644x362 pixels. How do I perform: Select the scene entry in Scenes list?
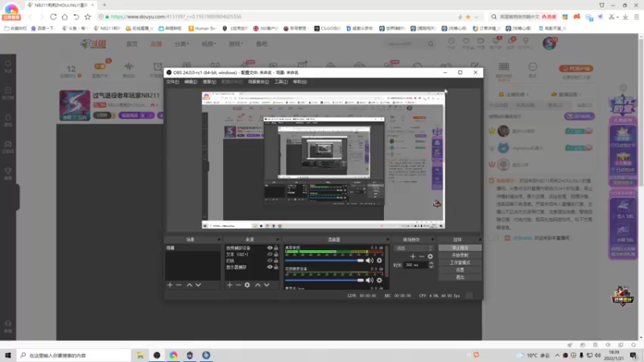[192, 248]
